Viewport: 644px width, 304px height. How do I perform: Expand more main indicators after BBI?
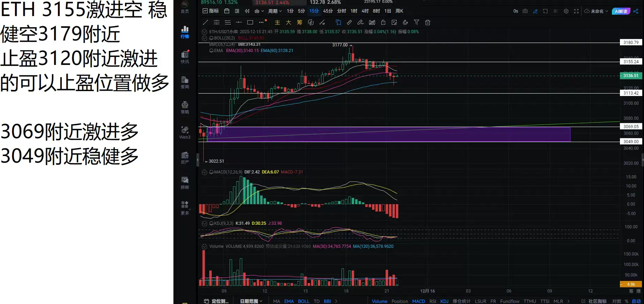(x=336, y=301)
